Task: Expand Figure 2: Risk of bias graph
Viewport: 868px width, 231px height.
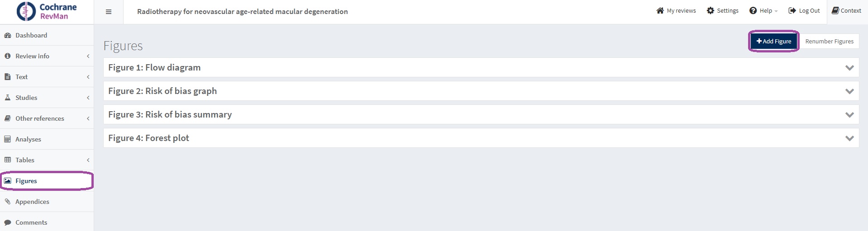Action: [849, 91]
